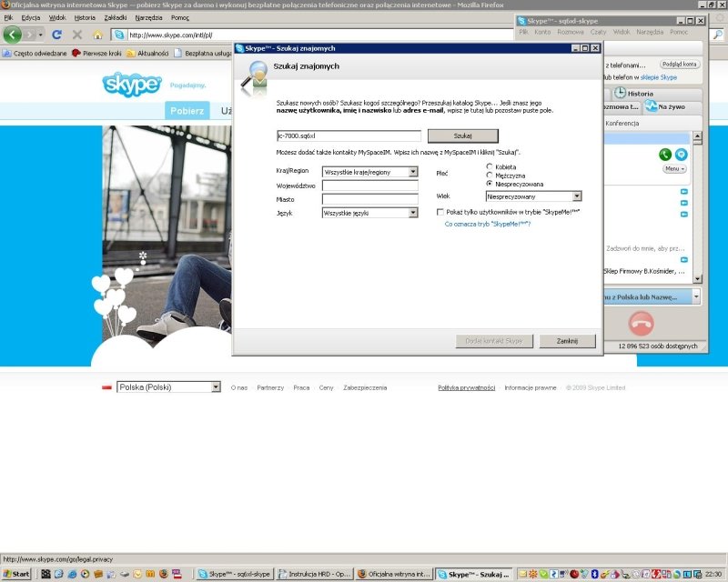
Task: Click the Firefox icon in quick launch bar
Action: tap(163, 574)
